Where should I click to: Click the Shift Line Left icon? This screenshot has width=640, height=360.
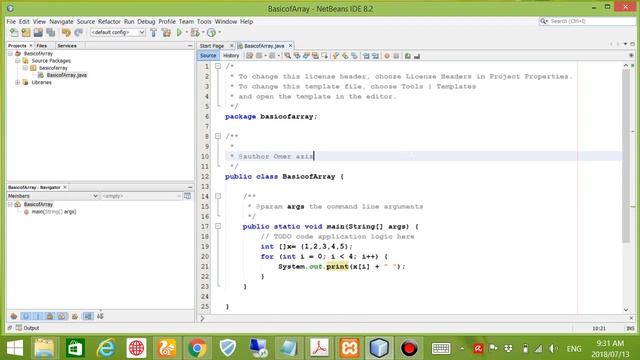(366, 56)
